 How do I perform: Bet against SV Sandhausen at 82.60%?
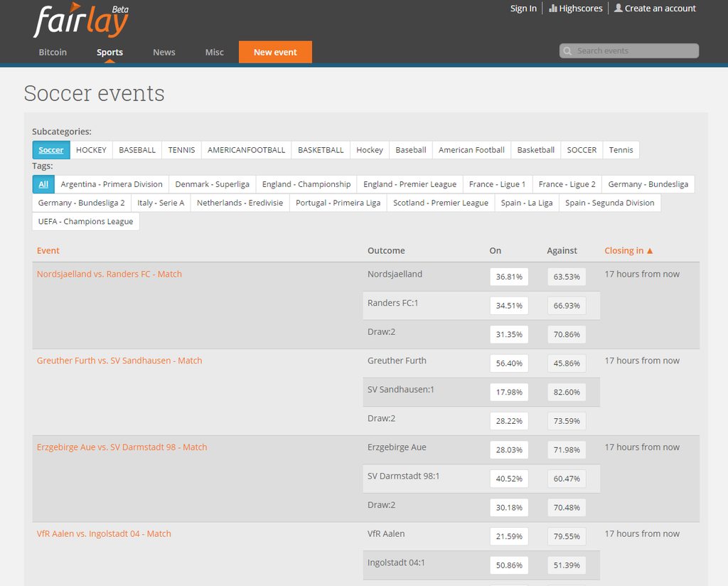click(x=567, y=392)
